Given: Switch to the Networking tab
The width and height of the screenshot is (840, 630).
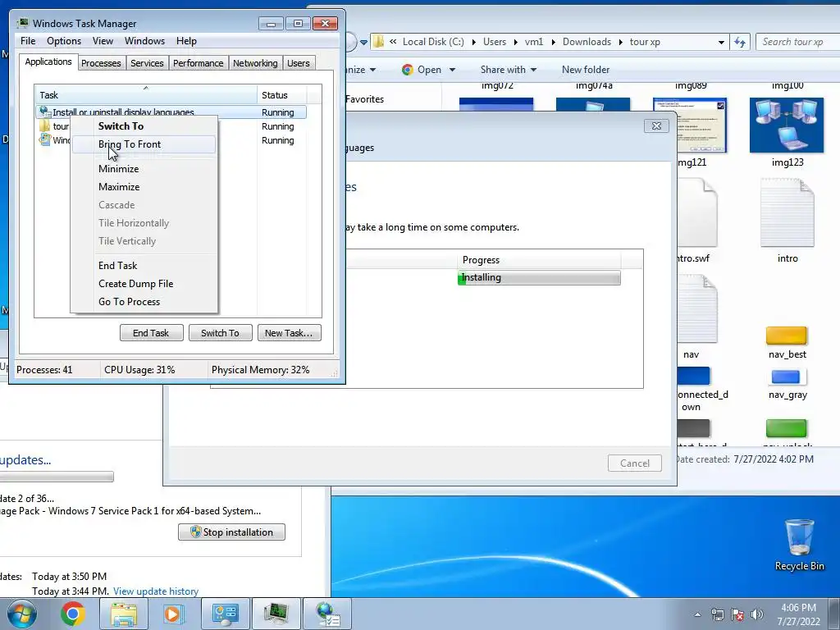Looking at the screenshot, I should (256, 63).
